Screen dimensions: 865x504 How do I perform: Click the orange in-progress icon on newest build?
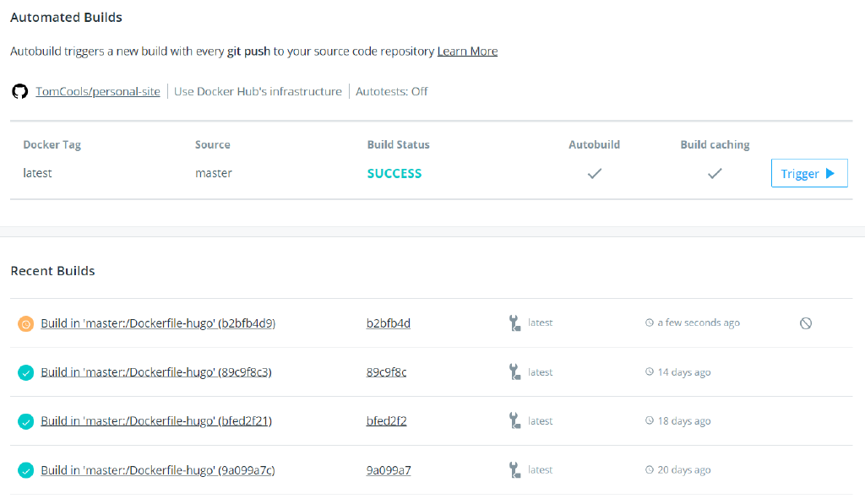pos(24,322)
